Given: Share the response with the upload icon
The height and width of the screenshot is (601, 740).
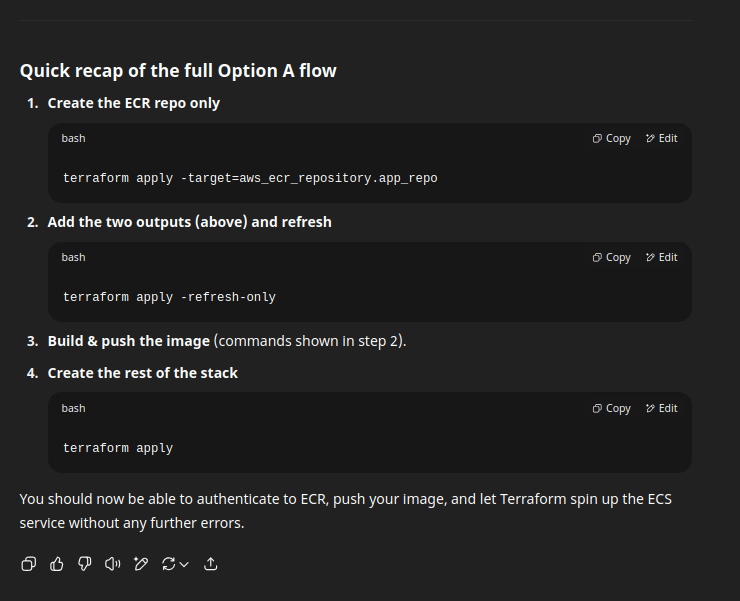Looking at the screenshot, I should click(x=210, y=564).
